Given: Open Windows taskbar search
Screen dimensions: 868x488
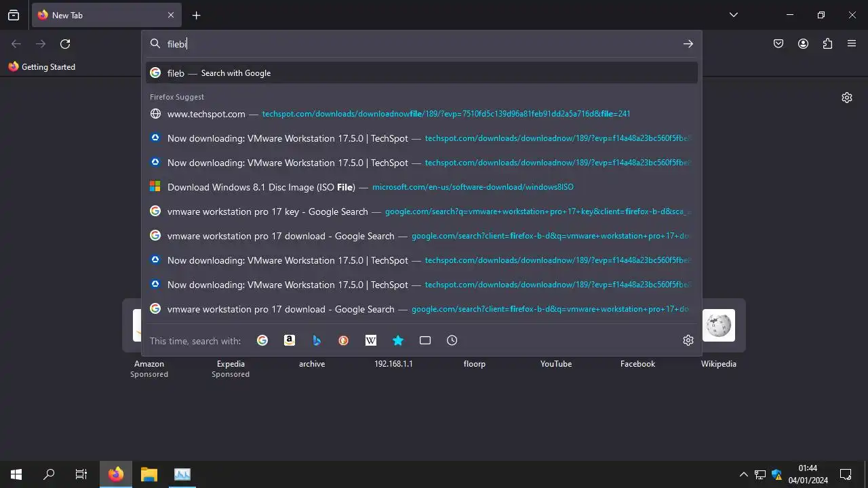Looking at the screenshot, I should (49, 474).
